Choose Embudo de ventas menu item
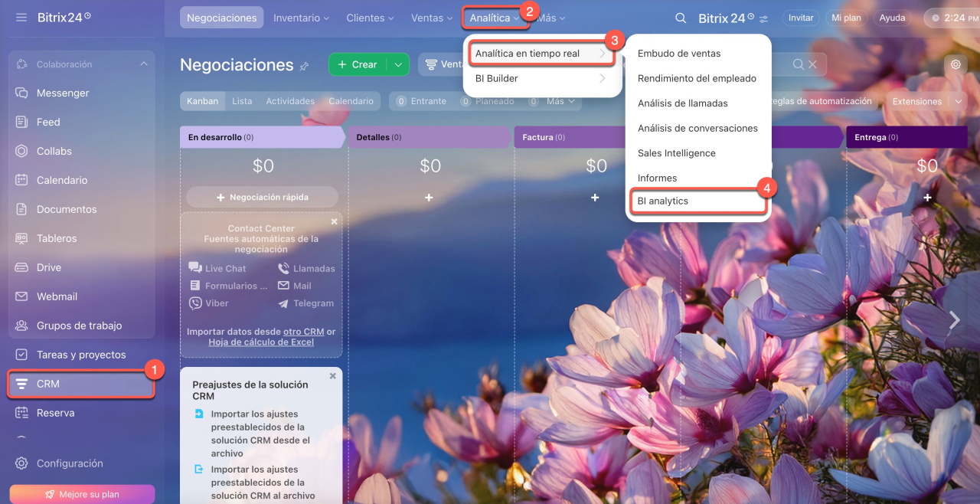The height and width of the screenshot is (504, 980). coord(679,54)
